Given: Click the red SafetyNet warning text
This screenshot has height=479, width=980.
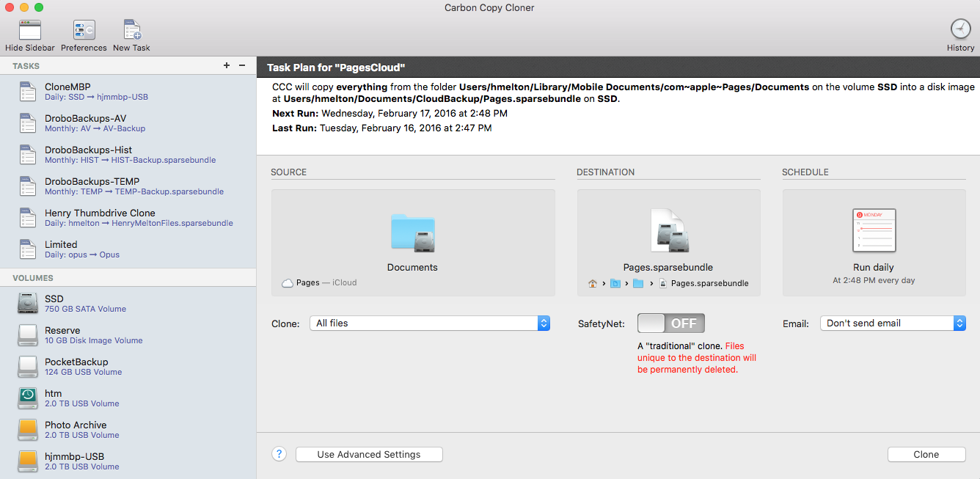Looking at the screenshot, I should pyautogui.click(x=697, y=358).
